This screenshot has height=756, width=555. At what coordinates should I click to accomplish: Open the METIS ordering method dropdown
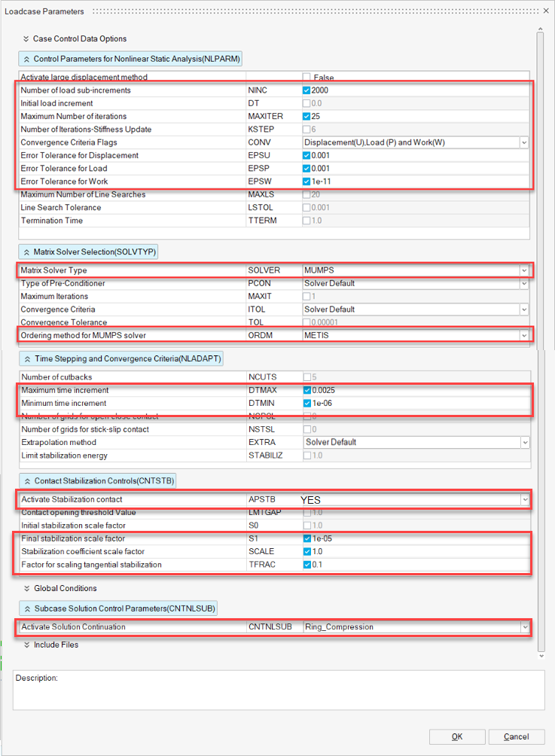coord(523,335)
